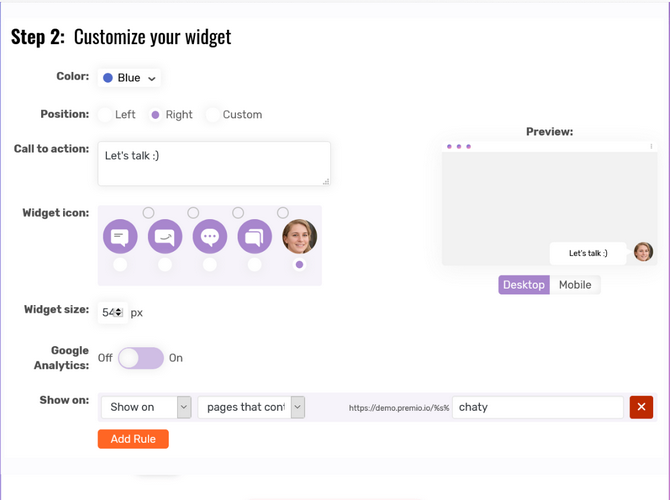Toggle the Google Analytics switch
The image size is (670, 500).
coord(141,358)
